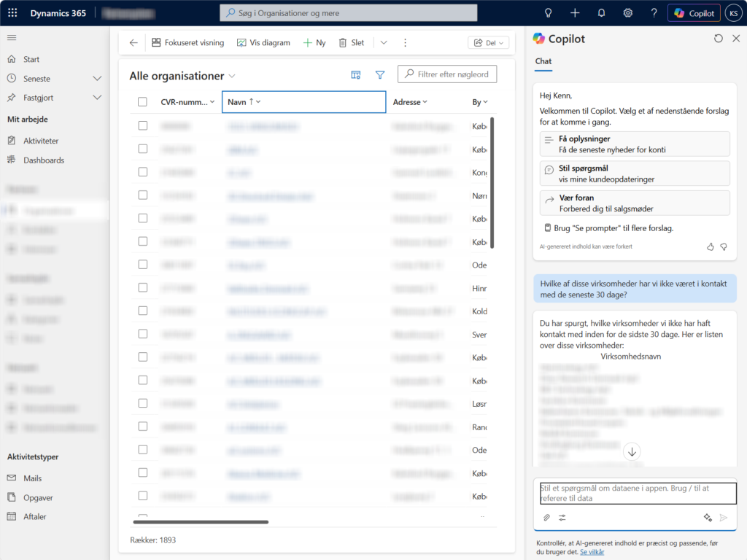Switch to Fokuseret visning
This screenshot has width=747, height=560.
point(187,43)
